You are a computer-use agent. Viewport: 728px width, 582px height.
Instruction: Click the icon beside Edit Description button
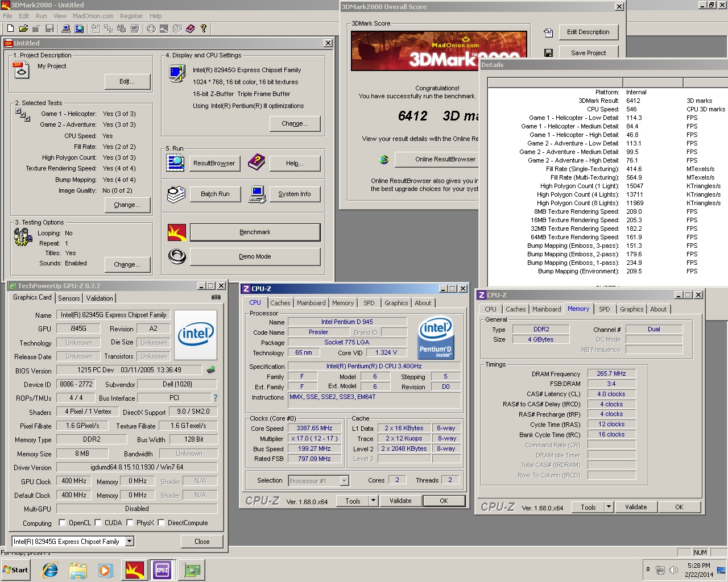[x=548, y=32]
